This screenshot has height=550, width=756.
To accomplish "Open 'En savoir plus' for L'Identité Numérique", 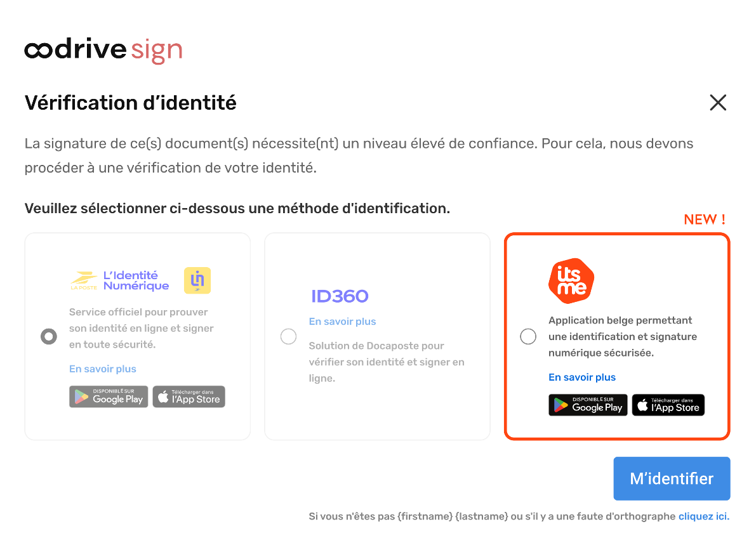I will tap(103, 369).
